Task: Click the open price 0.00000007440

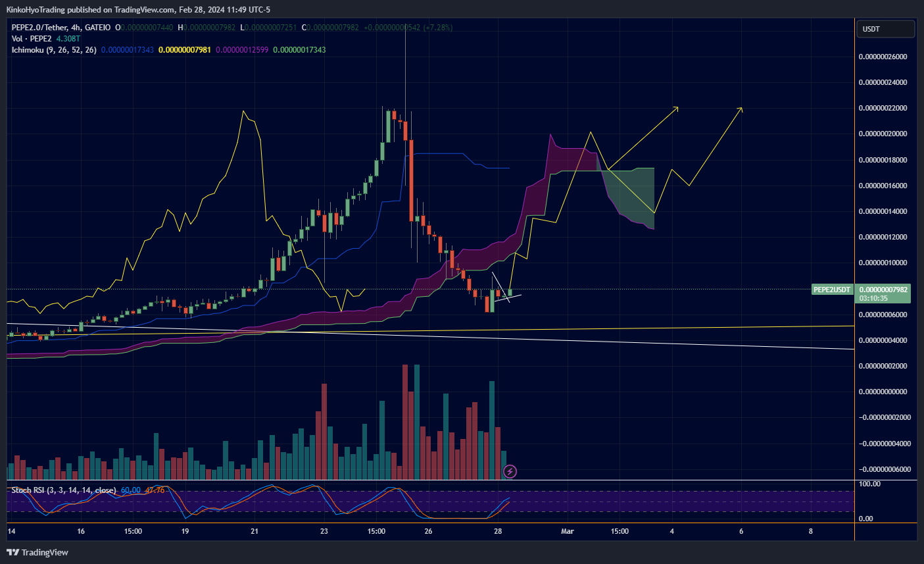Action: pyautogui.click(x=147, y=28)
